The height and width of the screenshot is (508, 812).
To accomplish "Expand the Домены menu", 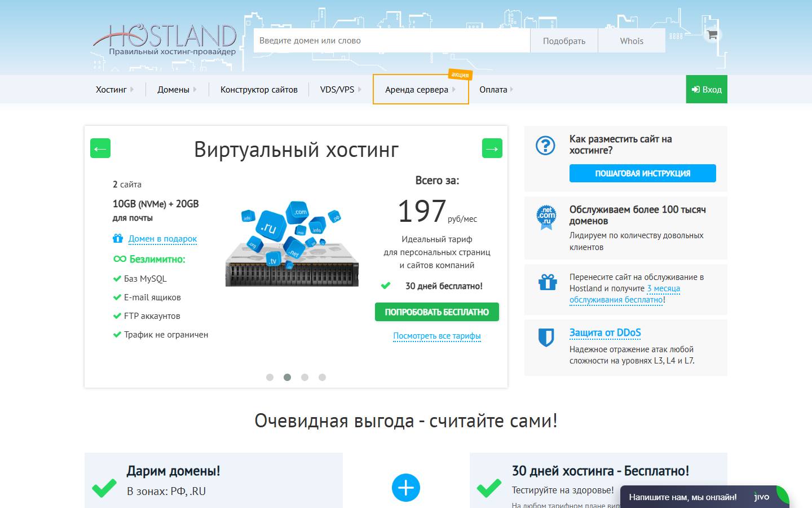I will (x=176, y=89).
